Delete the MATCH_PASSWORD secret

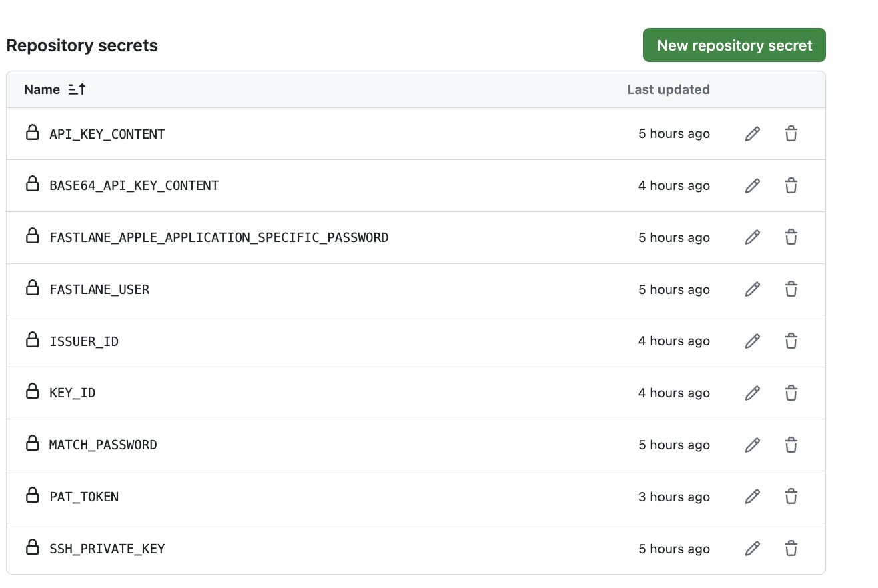click(791, 445)
